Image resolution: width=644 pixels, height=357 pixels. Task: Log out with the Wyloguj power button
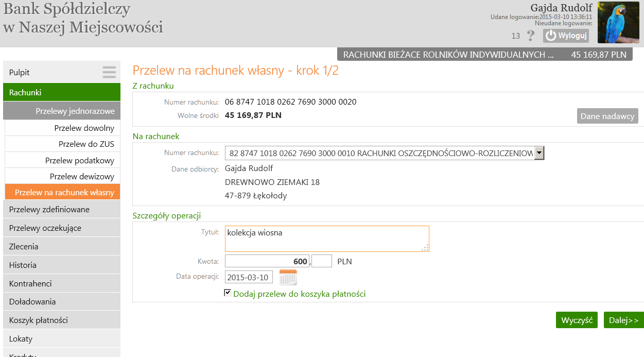pyautogui.click(x=566, y=36)
